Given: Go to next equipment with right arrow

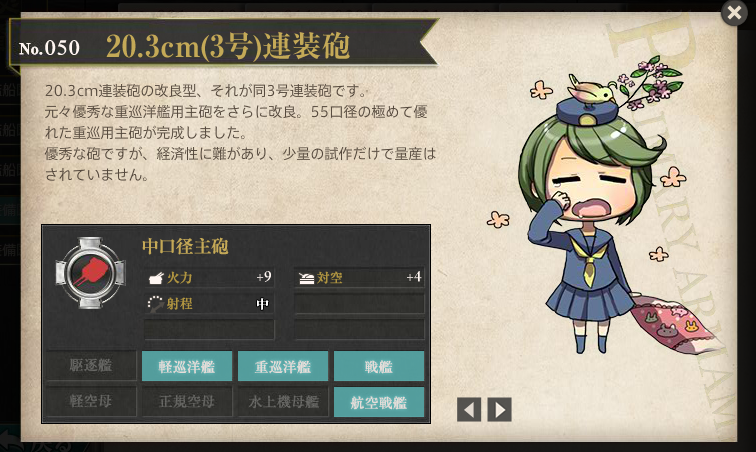Looking at the screenshot, I should [500, 410].
